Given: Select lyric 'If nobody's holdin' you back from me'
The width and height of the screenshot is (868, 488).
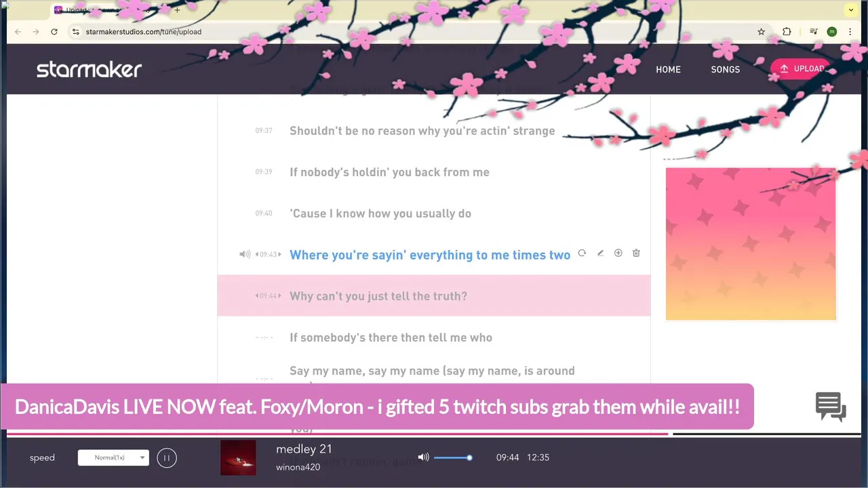Looking at the screenshot, I should 389,172.
